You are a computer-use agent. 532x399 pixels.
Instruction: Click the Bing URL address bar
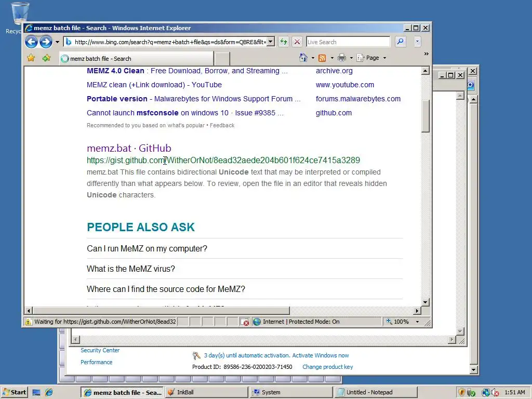166,42
